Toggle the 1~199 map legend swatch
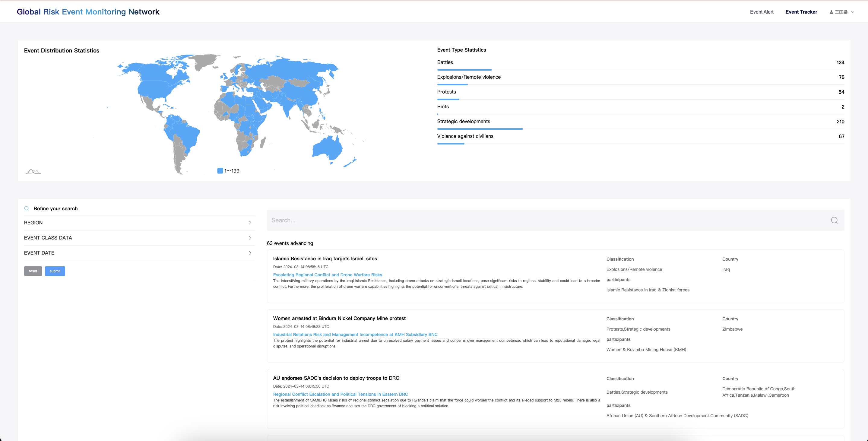Image resolution: width=868 pixels, height=441 pixels. coord(220,171)
